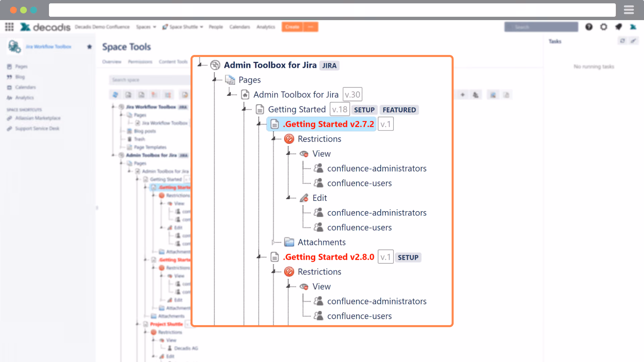Open the notifications icon in header
The width and height of the screenshot is (644, 362).
click(619, 27)
